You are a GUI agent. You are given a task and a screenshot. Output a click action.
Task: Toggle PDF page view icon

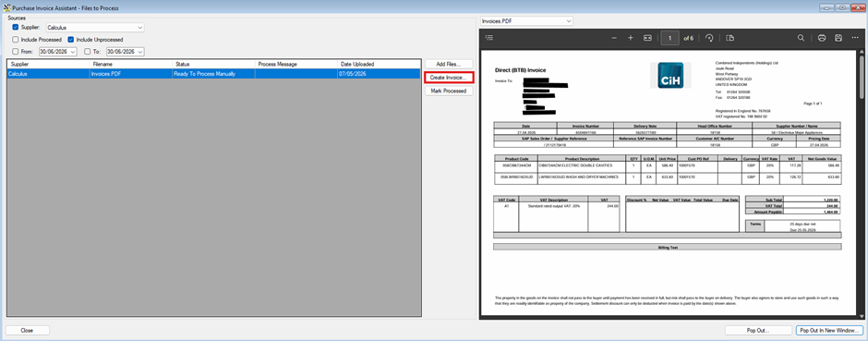coord(730,38)
